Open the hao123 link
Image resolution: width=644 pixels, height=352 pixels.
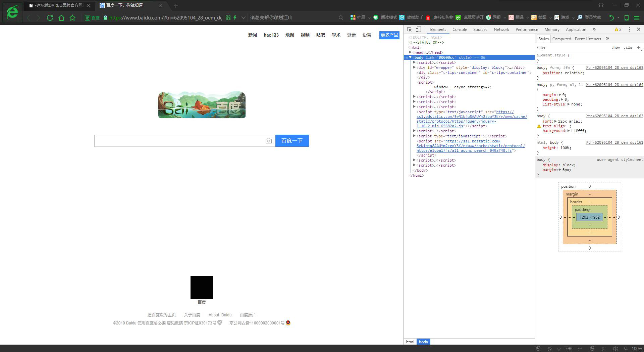(271, 35)
